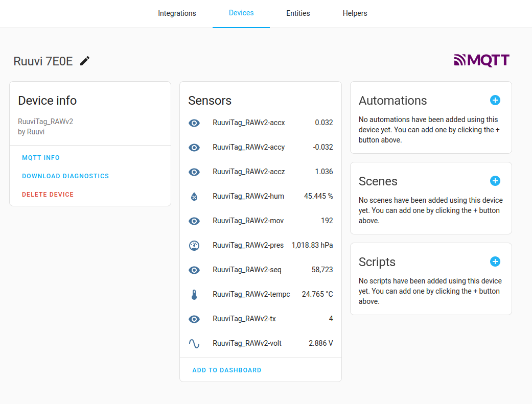Click the 2.886 V voltage value
Viewport: 532px width, 404px height.
click(320, 343)
